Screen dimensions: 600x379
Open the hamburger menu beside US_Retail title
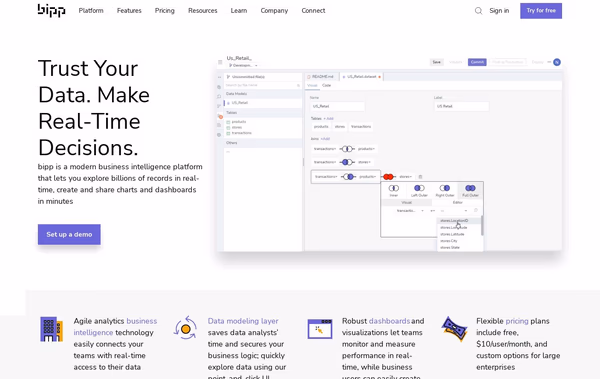220,62
